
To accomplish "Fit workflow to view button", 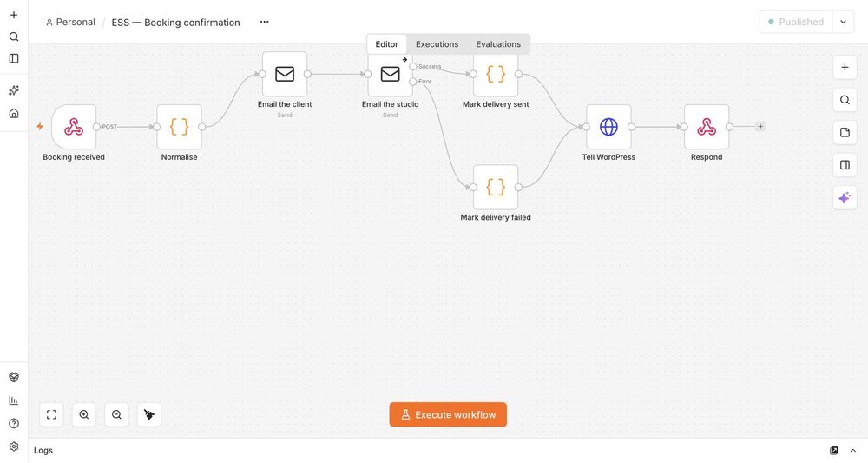I will (x=51, y=415).
